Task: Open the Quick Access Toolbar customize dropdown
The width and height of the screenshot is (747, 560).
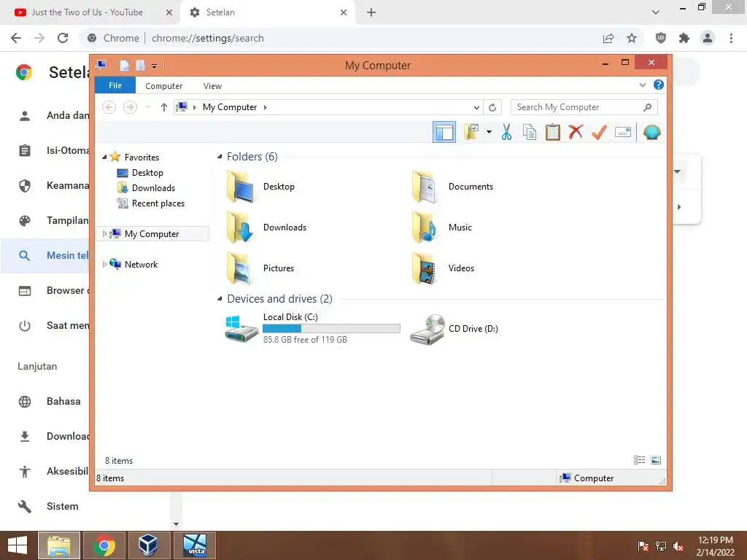Action: (x=155, y=66)
